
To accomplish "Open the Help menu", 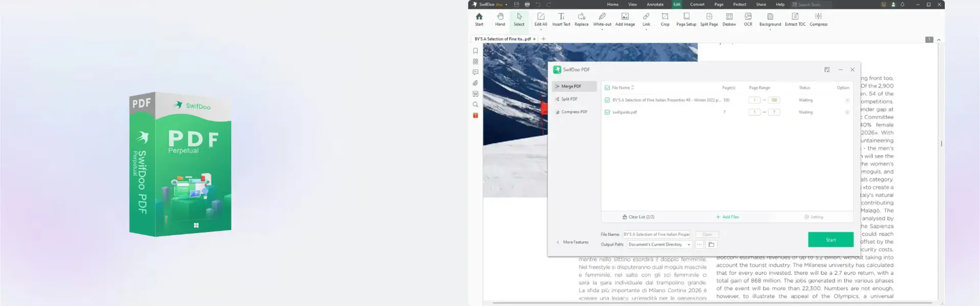I will (780, 5).
